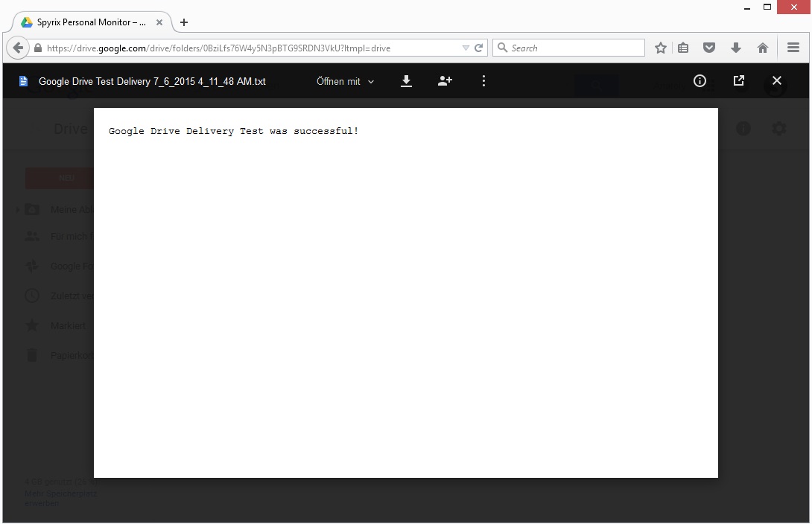
Task: Click the Google Drive favicon on tab
Action: click(x=26, y=22)
